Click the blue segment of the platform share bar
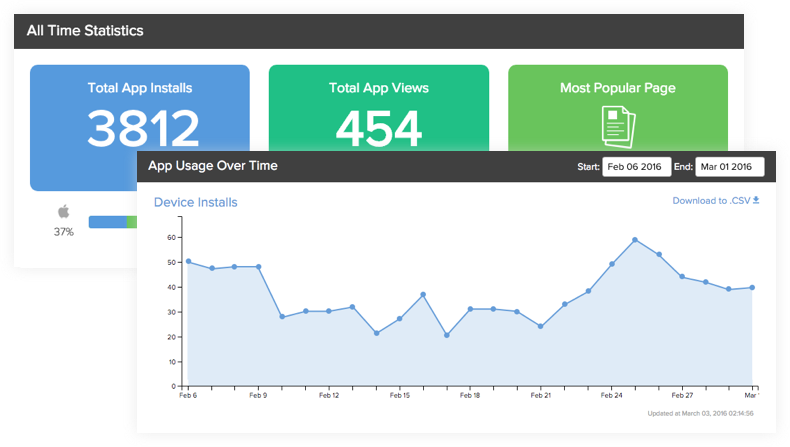The image size is (790, 447). point(107,222)
